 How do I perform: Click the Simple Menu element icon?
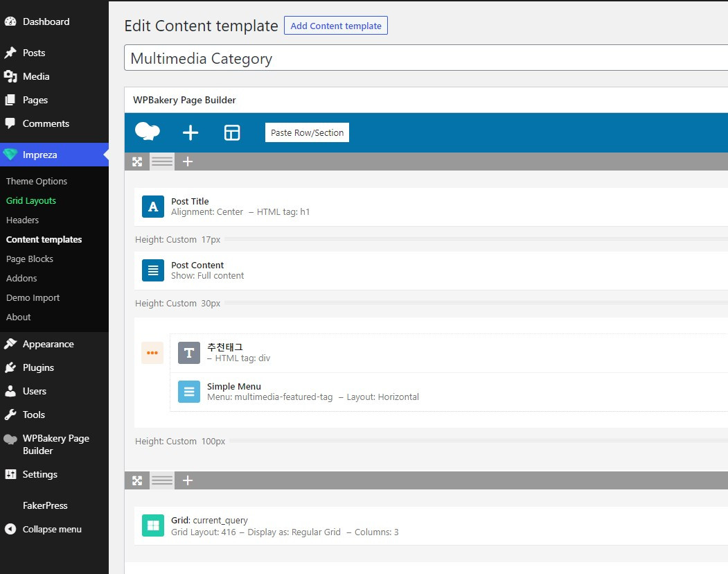(x=189, y=392)
